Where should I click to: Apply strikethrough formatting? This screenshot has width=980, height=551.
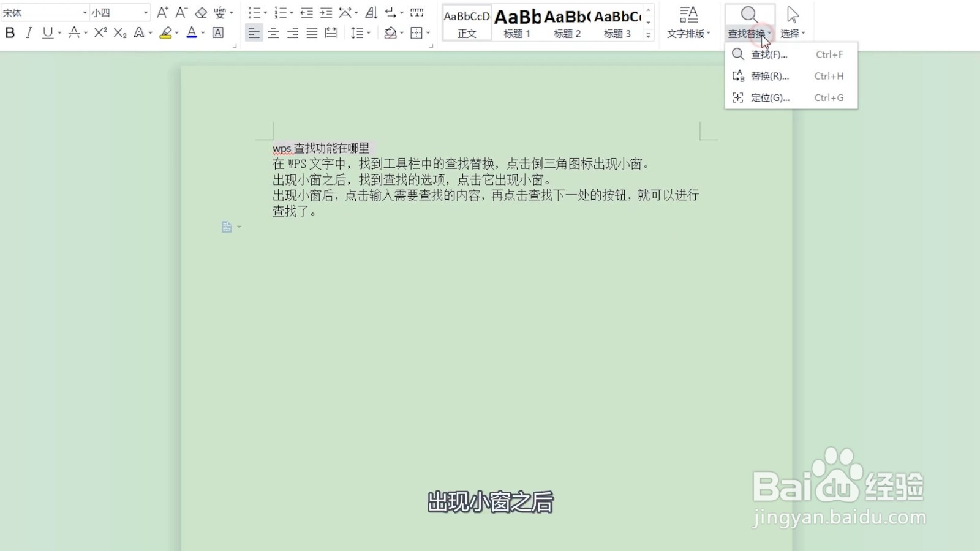[74, 33]
